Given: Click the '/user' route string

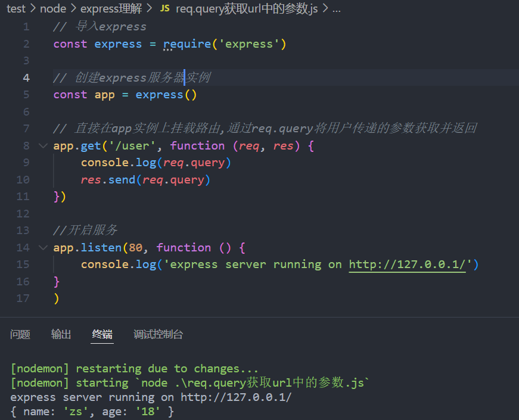Looking at the screenshot, I should pos(132,145).
